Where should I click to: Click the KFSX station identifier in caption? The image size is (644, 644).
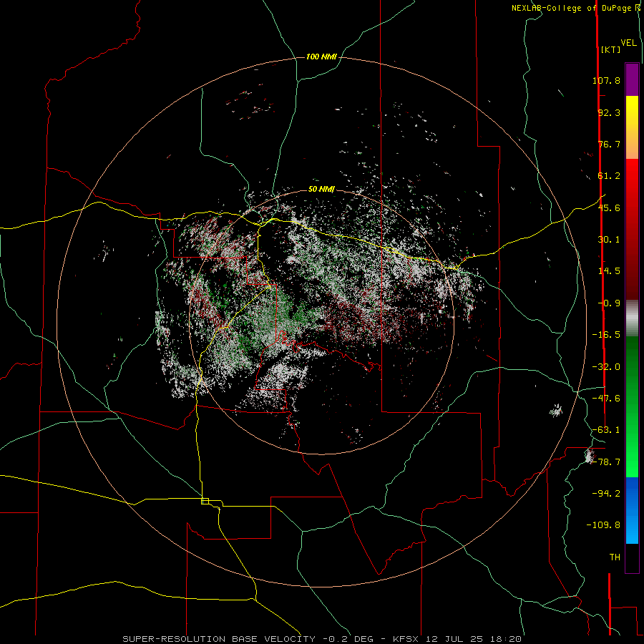[x=406, y=639]
